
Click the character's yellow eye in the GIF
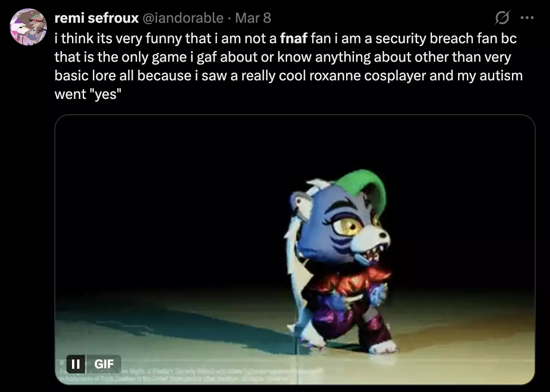(x=347, y=226)
